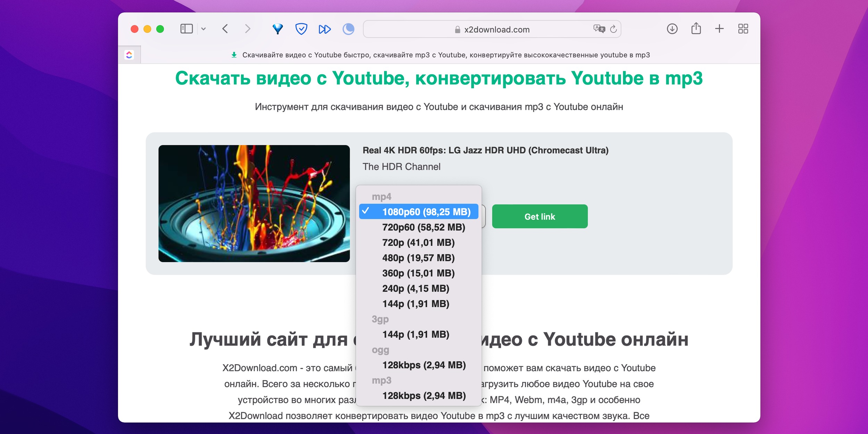Go back with the back arrow
The width and height of the screenshot is (868, 434).
pos(225,29)
